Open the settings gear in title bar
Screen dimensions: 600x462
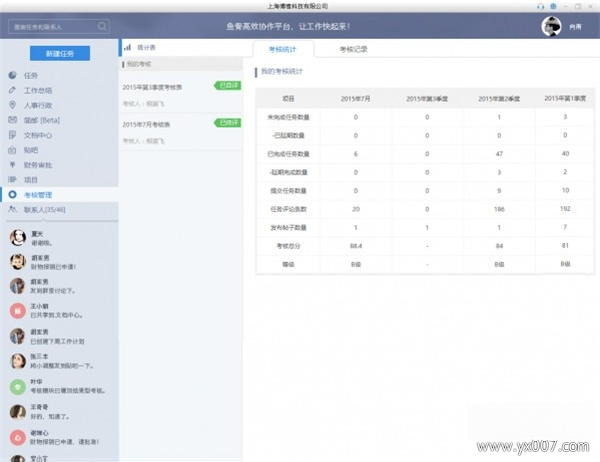(x=553, y=7)
